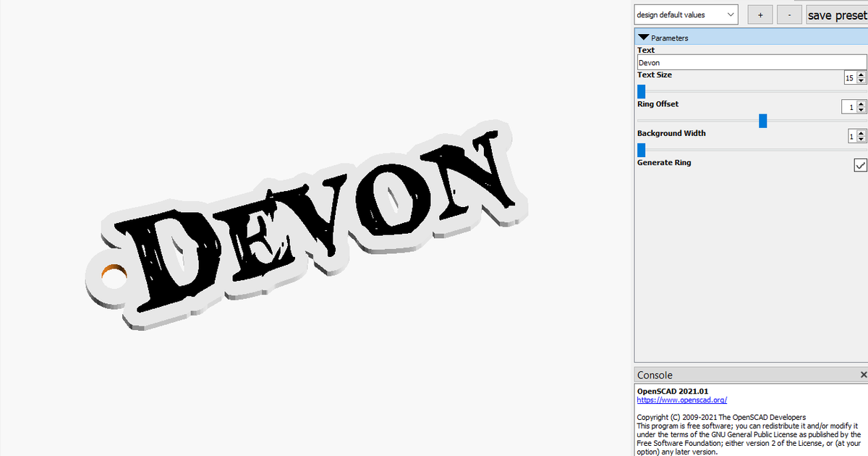The height and width of the screenshot is (456, 868).
Task: Click the + button to add a preset
Action: click(759, 14)
